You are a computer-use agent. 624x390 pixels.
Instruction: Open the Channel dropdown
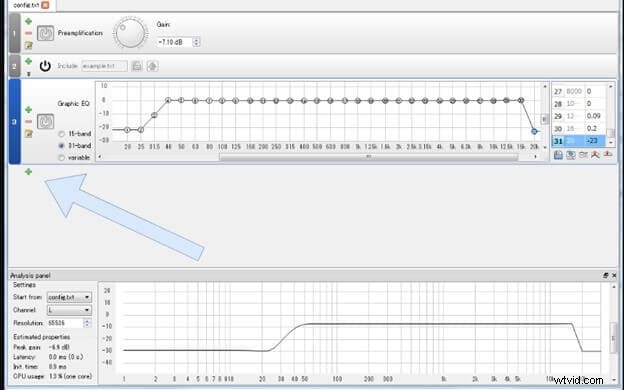tap(69, 310)
